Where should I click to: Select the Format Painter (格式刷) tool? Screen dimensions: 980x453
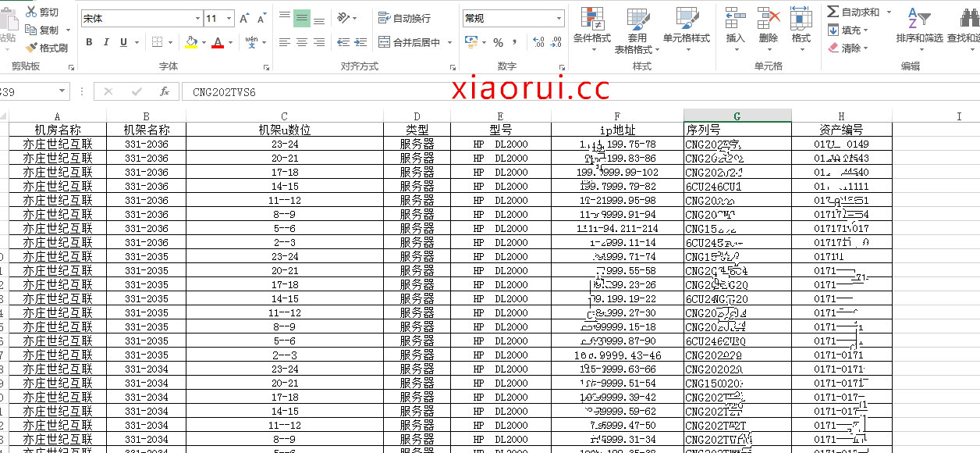coord(31,48)
